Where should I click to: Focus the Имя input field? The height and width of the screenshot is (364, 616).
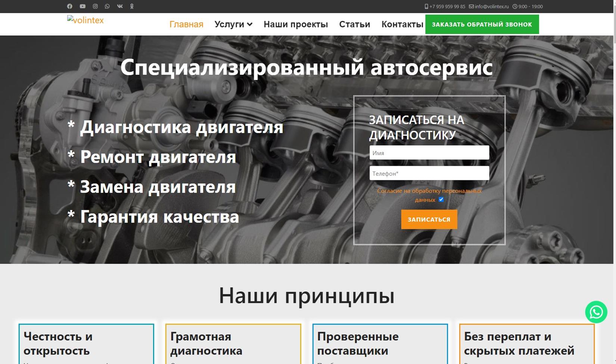click(429, 153)
